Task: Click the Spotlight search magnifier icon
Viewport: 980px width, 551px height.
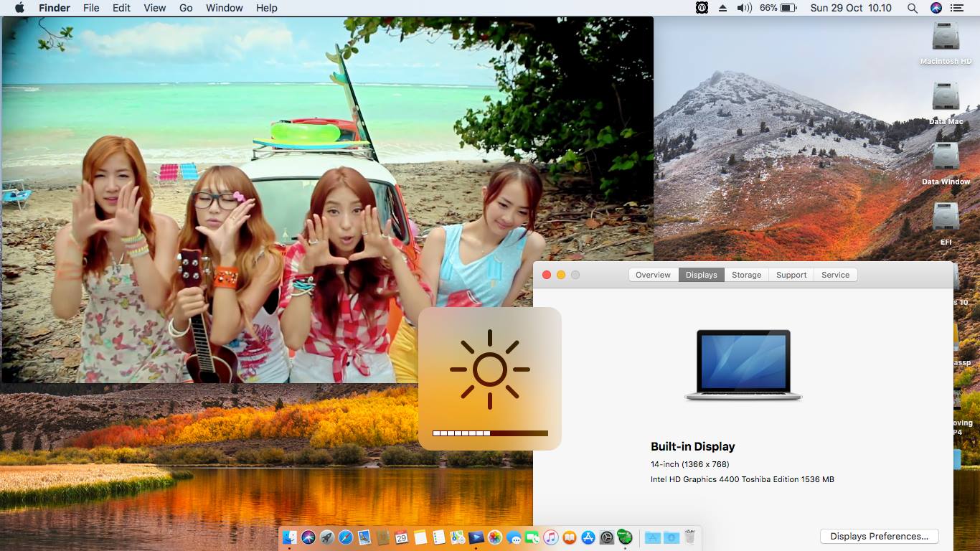Action: pos(913,8)
